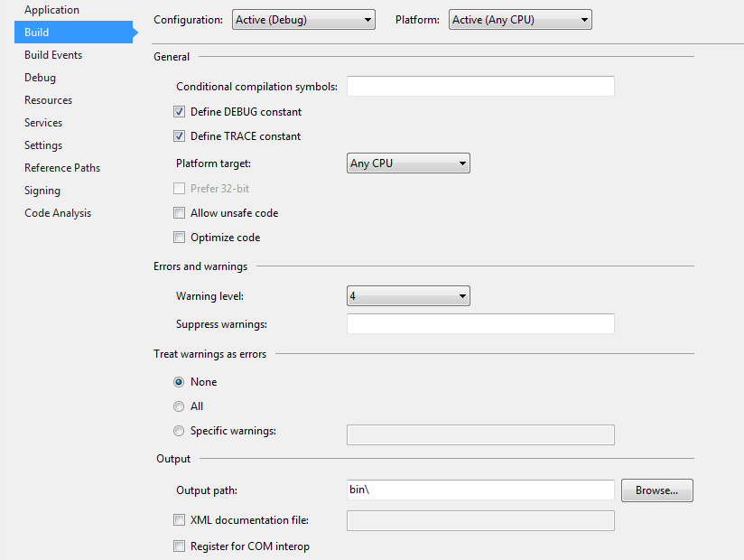Select the Signing tab
The height and width of the screenshot is (560, 744).
click(42, 191)
